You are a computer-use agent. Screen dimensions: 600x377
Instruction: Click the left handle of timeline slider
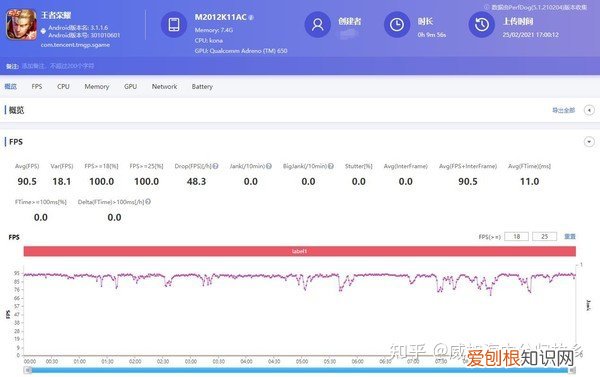28,370
